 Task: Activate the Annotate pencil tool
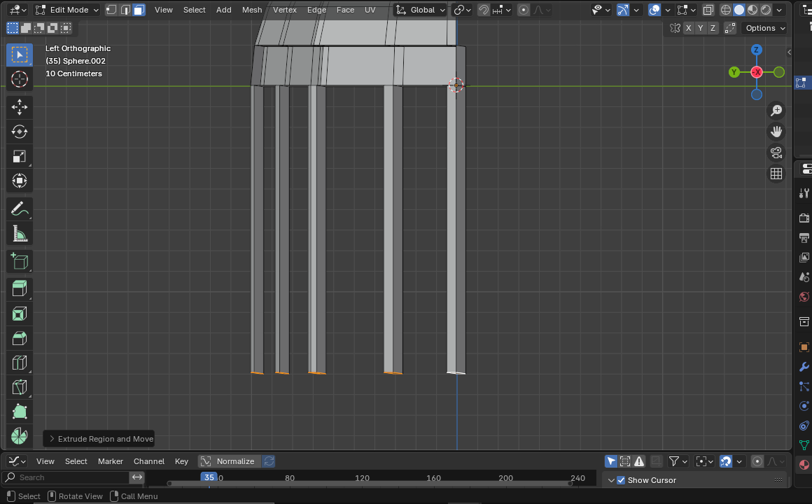19,209
